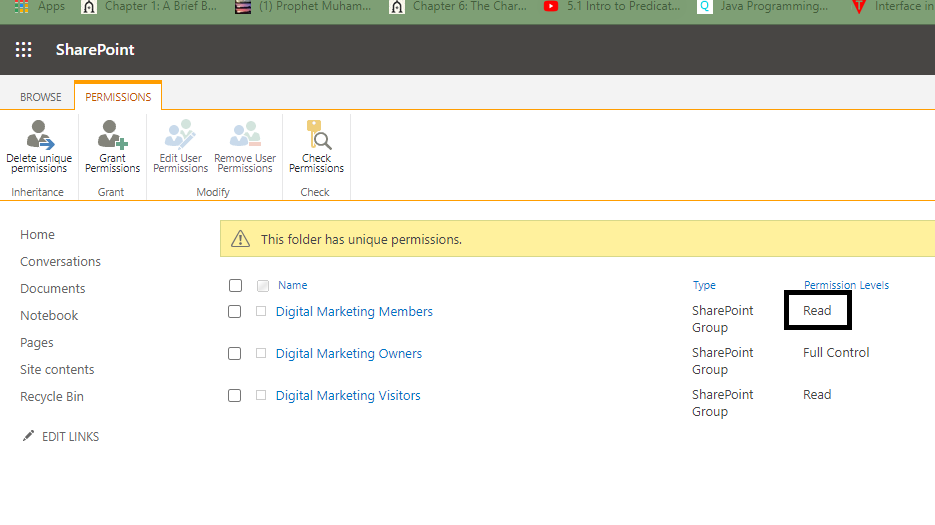The height and width of the screenshot is (525, 935).
Task: Switch to the BROWSE ribbon tab
Action: coord(41,97)
